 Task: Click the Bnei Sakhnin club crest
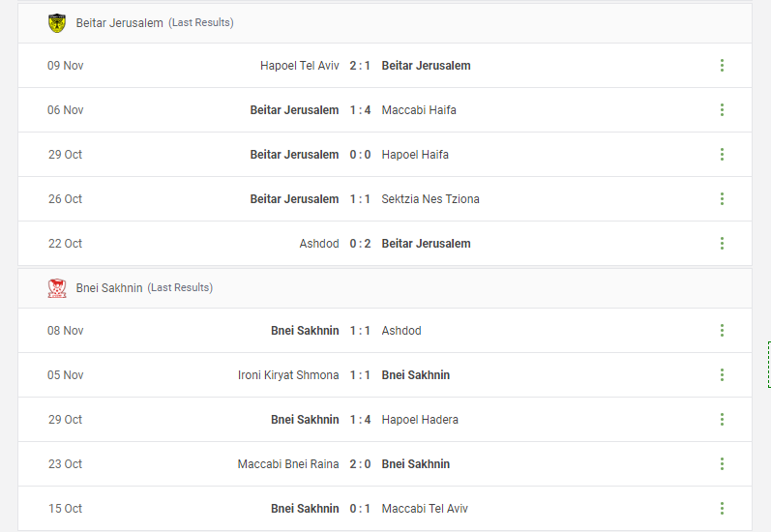[x=57, y=288]
